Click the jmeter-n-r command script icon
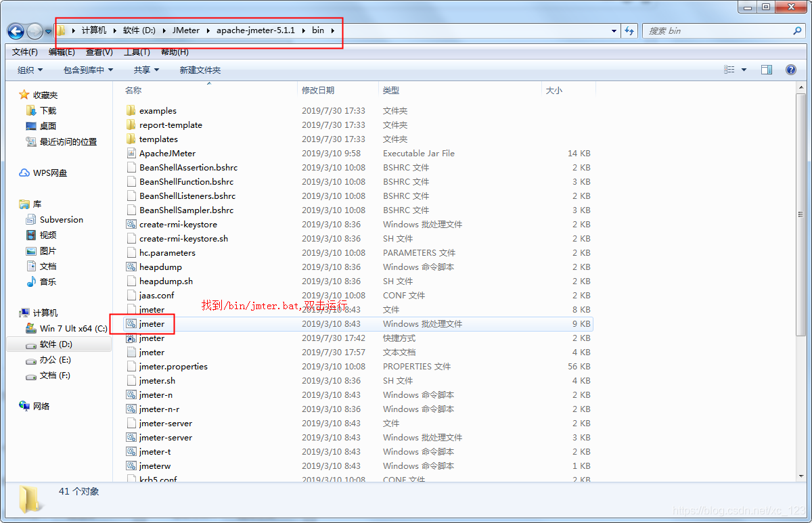The image size is (812, 523). click(x=131, y=409)
